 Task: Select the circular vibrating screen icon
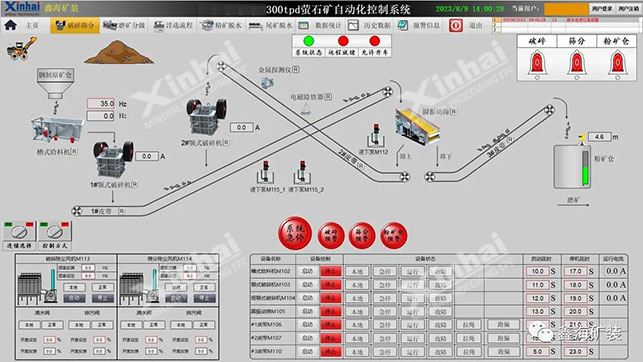point(418,126)
